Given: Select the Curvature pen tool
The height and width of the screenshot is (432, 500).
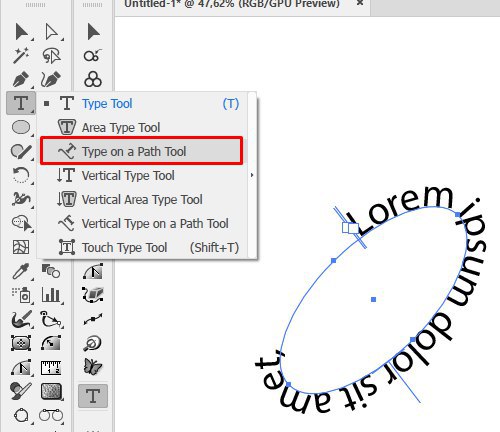Looking at the screenshot, I should click(x=51, y=79).
